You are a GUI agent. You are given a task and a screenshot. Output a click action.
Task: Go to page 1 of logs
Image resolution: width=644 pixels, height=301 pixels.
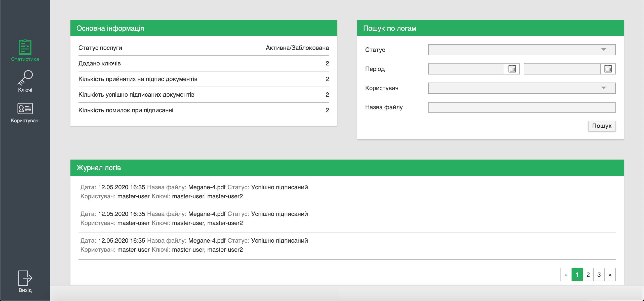coord(577,275)
